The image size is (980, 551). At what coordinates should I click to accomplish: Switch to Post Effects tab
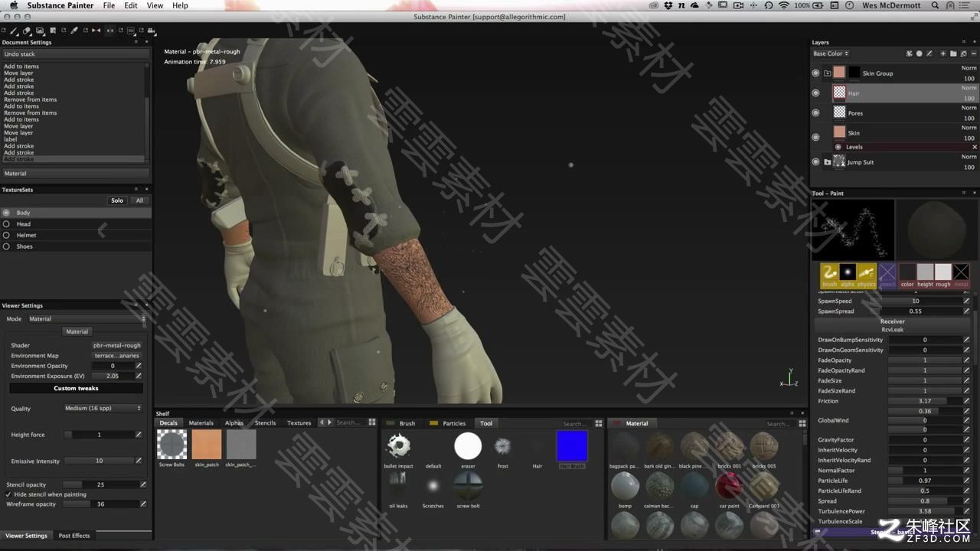pos(74,536)
